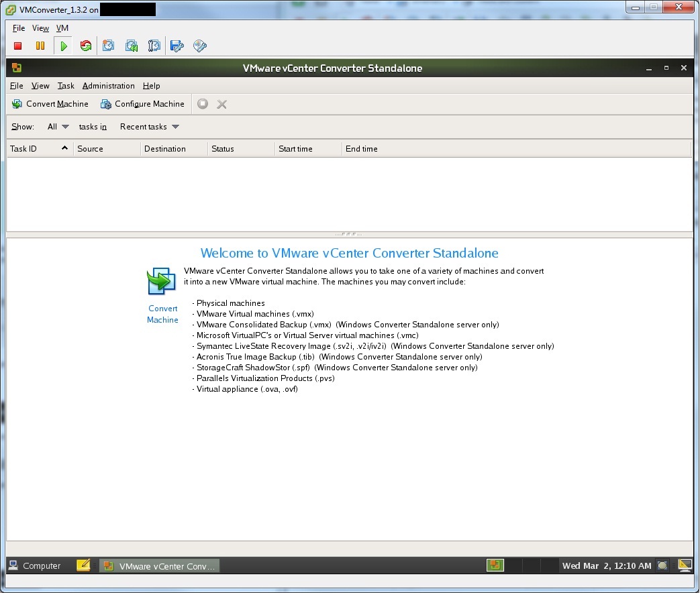700x593 pixels.
Task: Click the Source column header
Action: pyautogui.click(x=107, y=148)
